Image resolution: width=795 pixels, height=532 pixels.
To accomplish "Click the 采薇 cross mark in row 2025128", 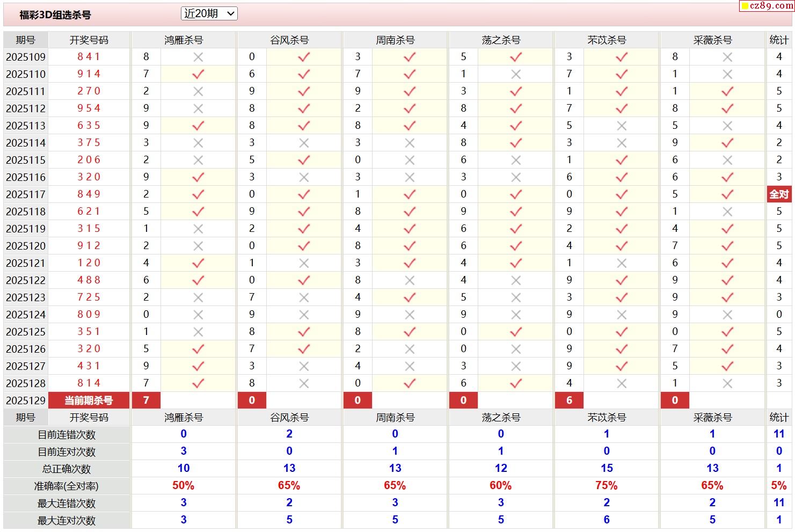I will point(727,383).
